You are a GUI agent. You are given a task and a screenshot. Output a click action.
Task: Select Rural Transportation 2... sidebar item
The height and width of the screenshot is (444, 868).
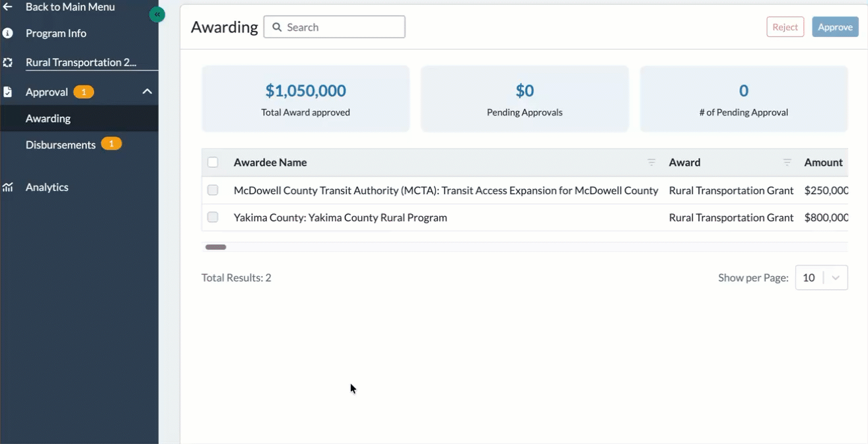click(x=81, y=63)
